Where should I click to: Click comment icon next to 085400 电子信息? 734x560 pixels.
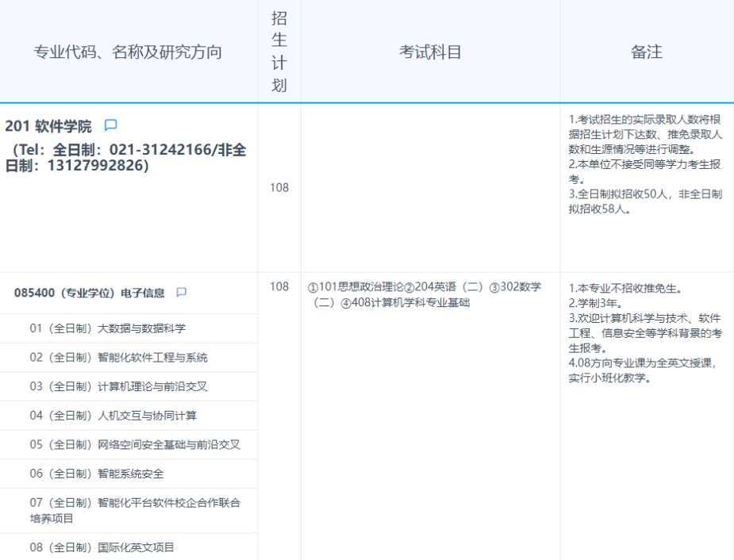point(182,293)
